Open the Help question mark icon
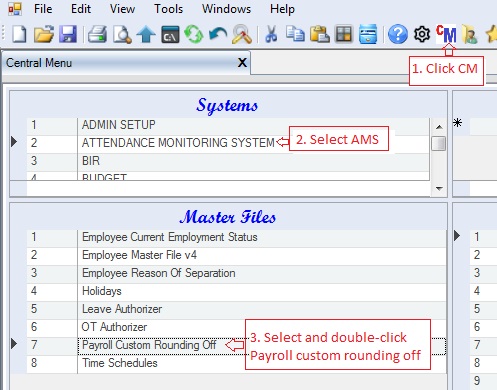 point(398,34)
